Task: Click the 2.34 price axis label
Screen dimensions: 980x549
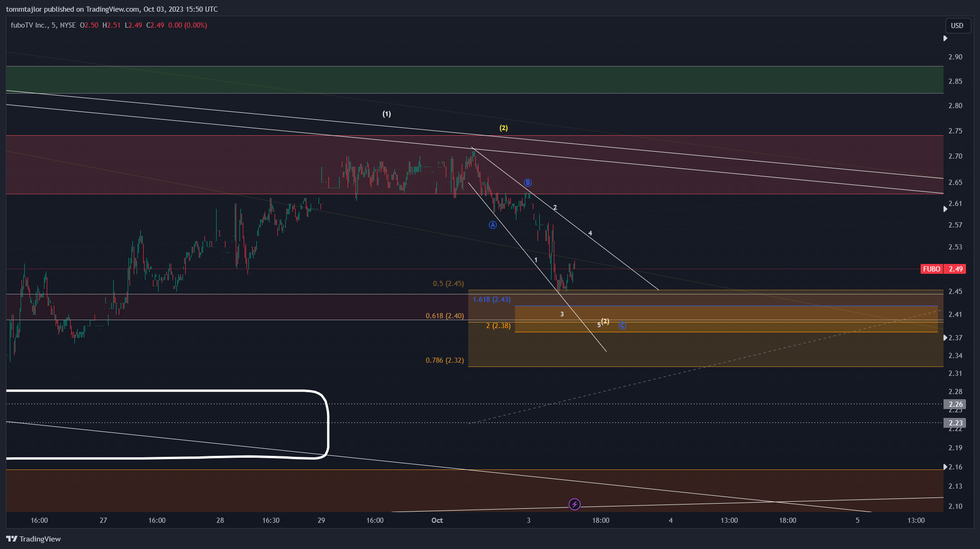Action: pyautogui.click(x=955, y=356)
